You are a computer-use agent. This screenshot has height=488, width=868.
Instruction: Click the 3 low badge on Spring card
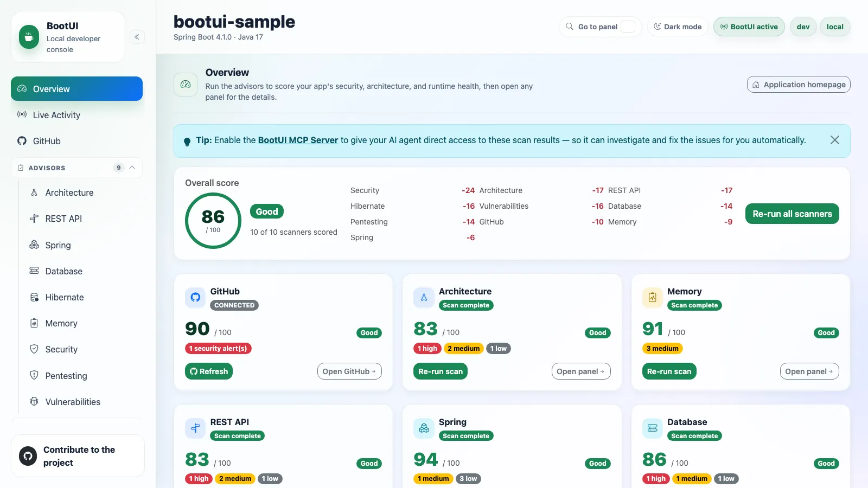[x=468, y=479]
